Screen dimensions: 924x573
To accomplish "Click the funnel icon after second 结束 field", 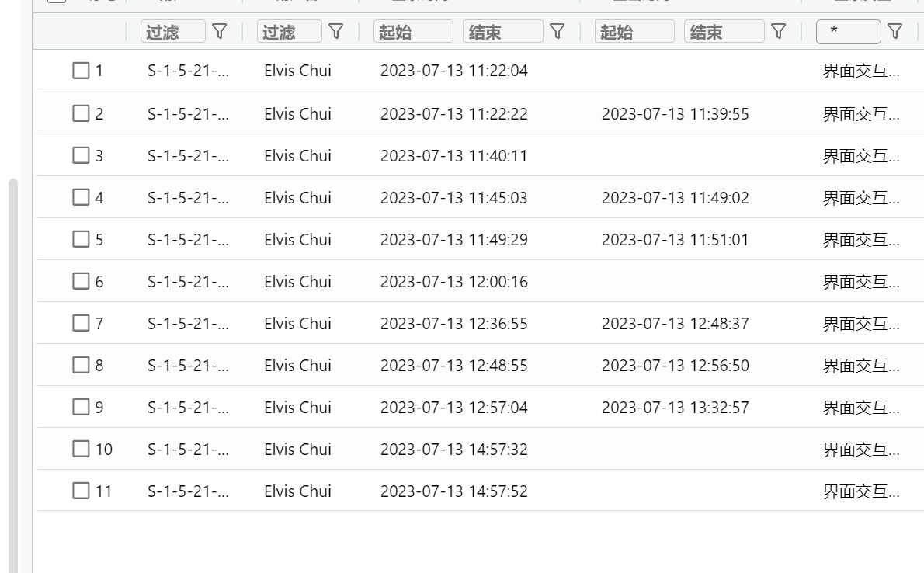I will tap(778, 32).
